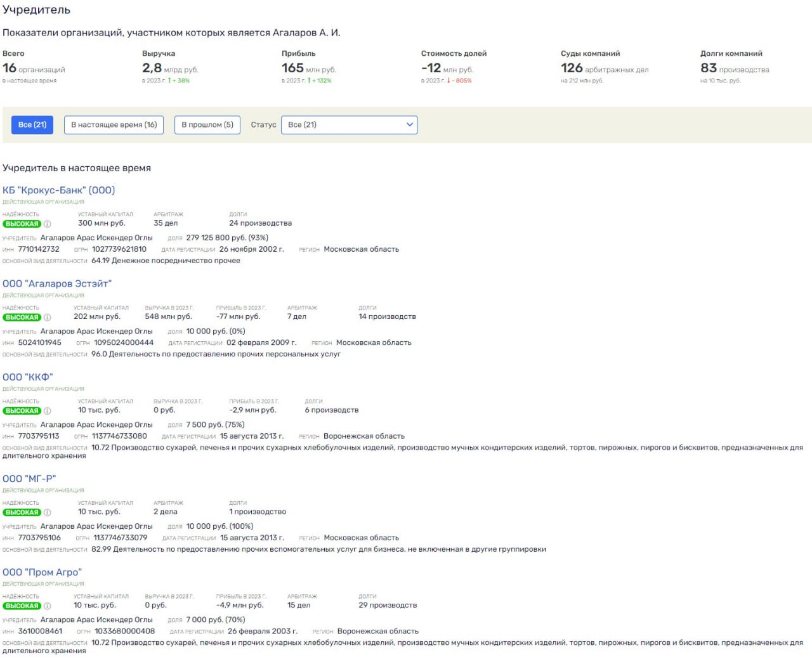Screen dimensions: 812x657
Task: Click INN 3610008461
Action: coord(40,631)
